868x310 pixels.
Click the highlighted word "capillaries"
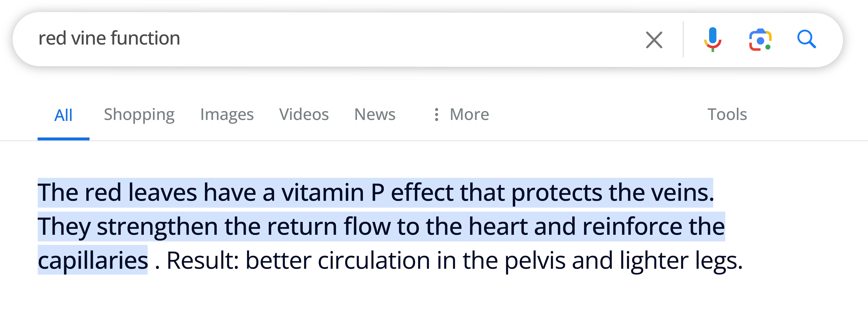93,261
